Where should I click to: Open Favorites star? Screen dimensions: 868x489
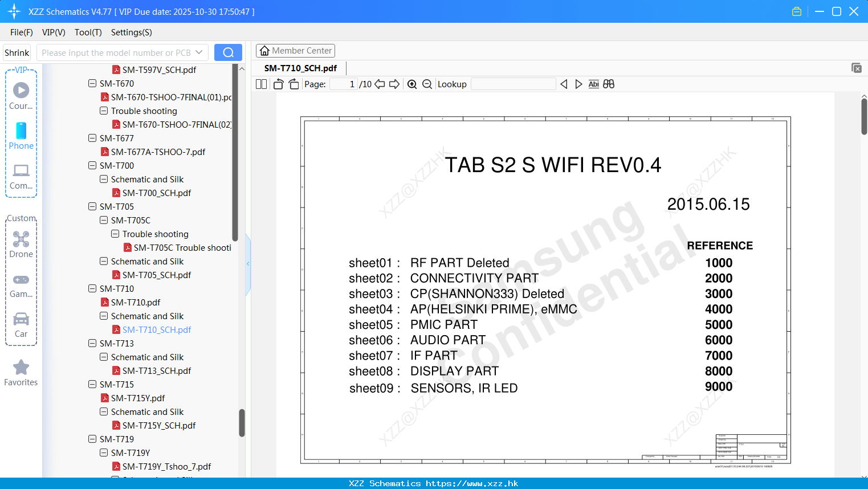(21, 373)
